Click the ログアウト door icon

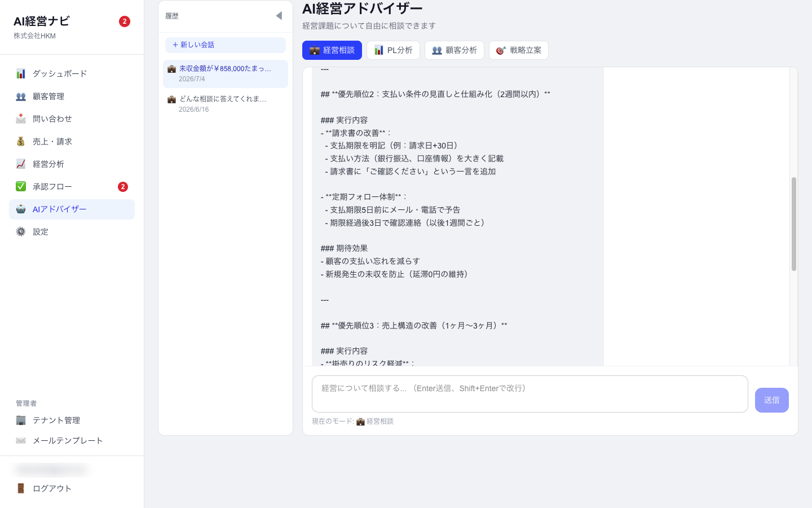tap(21, 488)
